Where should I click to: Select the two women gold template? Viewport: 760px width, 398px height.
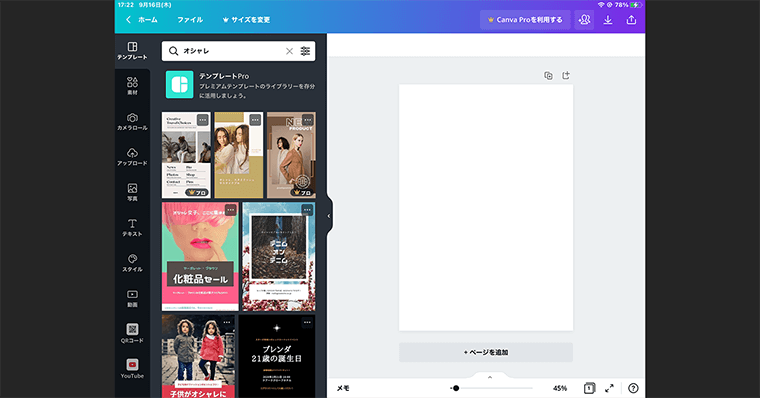pos(239,155)
